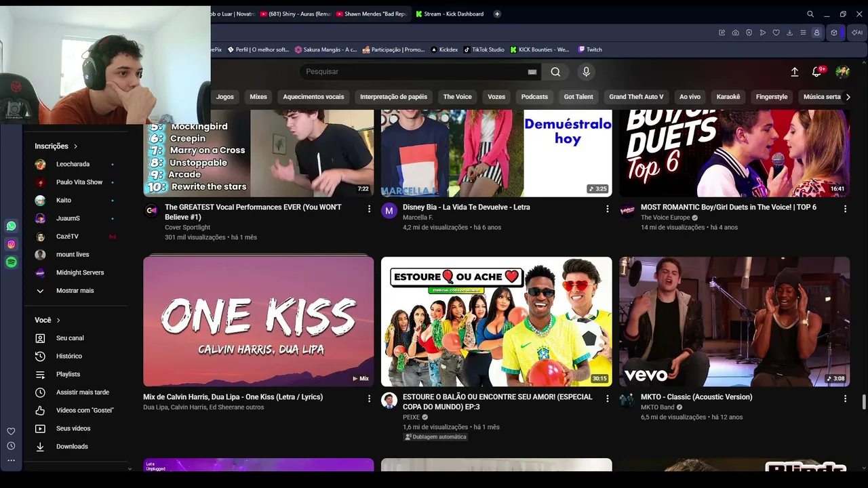Open the Sakura Mangás bookmark
Image resolution: width=868 pixels, height=488 pixels.
(x=325, y=49)
